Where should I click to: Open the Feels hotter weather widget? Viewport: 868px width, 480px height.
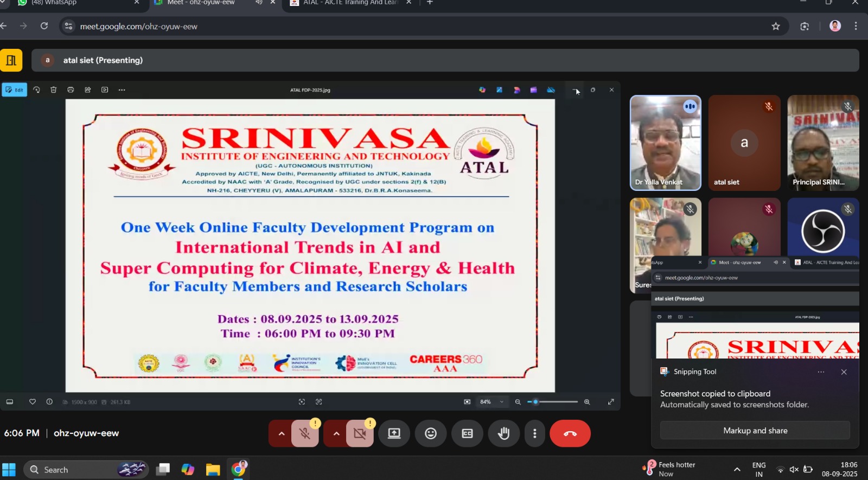click(x=669, y=469)
